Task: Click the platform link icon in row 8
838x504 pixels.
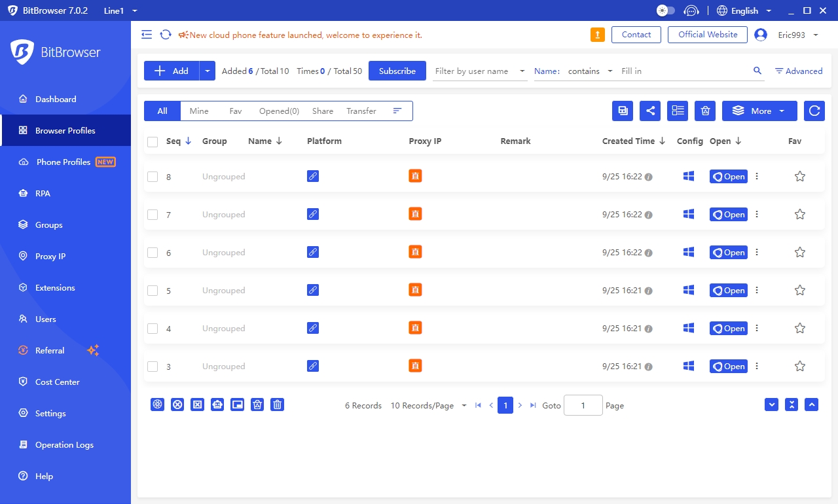Action: pos(313,176)
